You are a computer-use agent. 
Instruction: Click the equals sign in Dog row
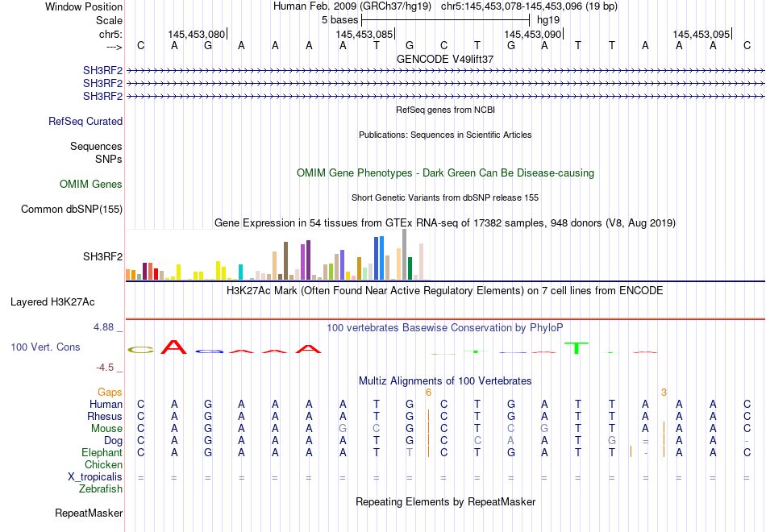click(x=645, y=441)
